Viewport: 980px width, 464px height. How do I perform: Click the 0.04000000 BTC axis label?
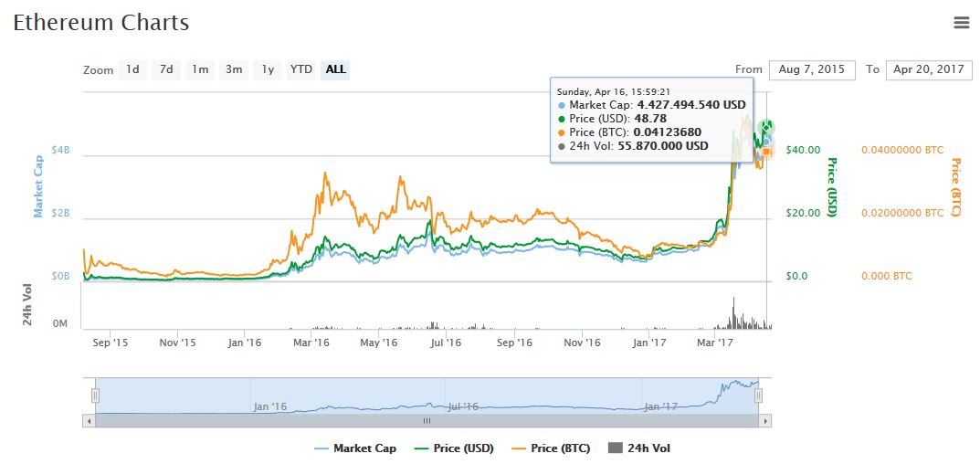click(x=902, y=150)
